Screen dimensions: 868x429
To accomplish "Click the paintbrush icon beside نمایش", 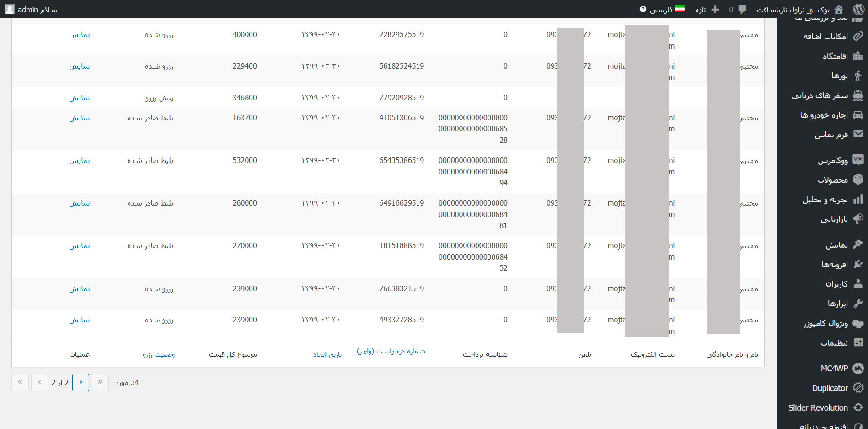I will (858, 244).
